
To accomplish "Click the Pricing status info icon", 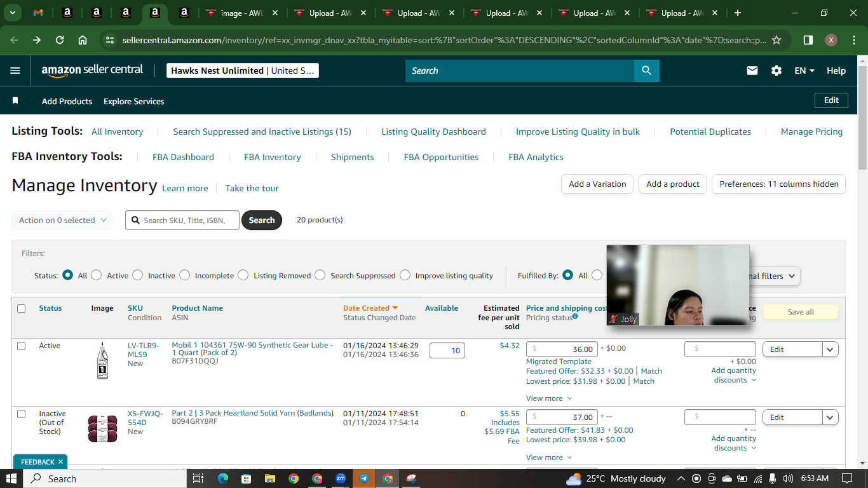I will pyautogui.click(x=575, y=316).
